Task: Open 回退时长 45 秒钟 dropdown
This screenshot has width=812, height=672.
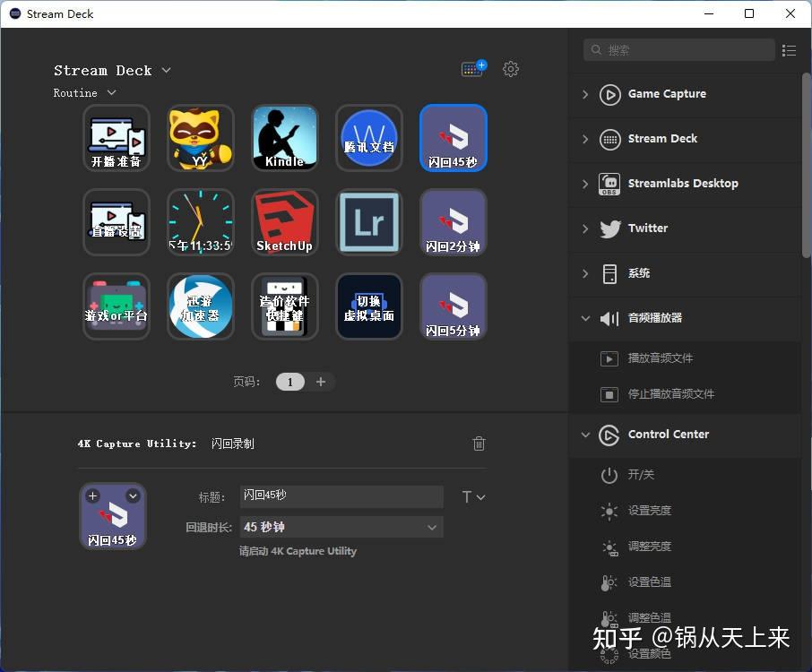Action: 341,527
